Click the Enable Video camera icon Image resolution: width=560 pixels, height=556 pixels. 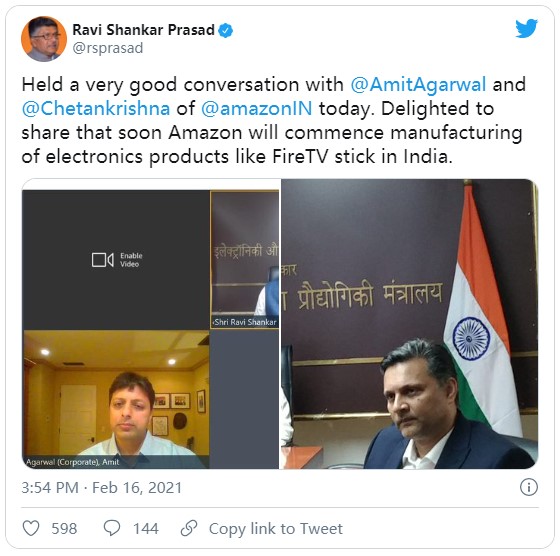tap(102, 260)
